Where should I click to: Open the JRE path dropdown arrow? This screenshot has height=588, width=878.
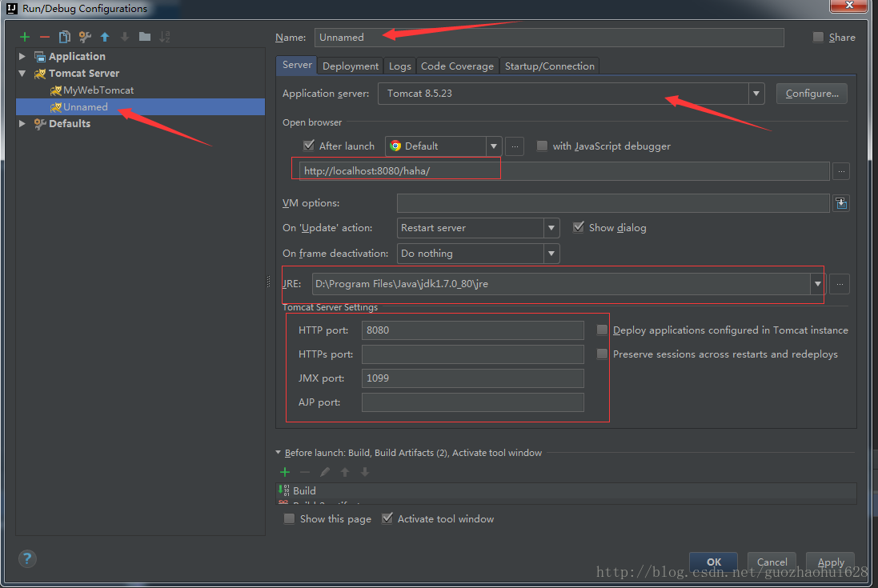(817, 284)
